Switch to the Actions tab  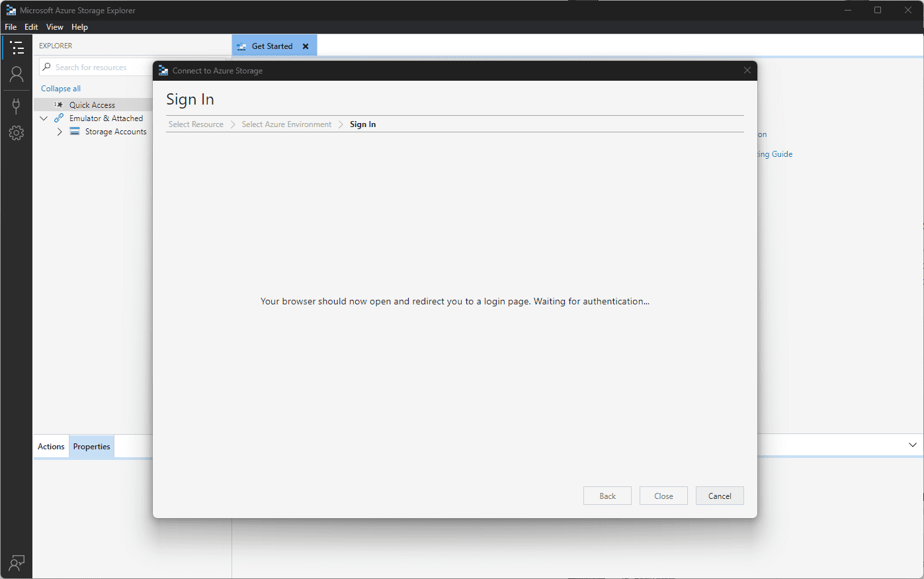[x=51, y=447]
